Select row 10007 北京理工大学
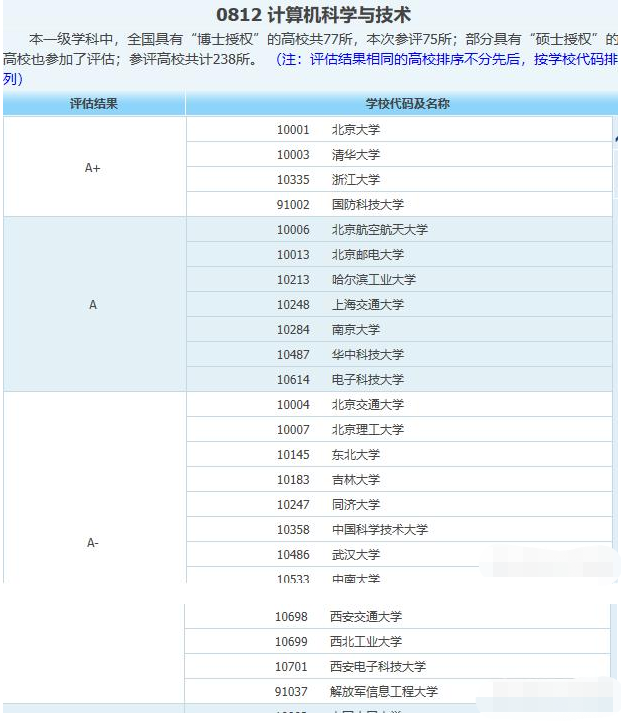 pos(399,429)
